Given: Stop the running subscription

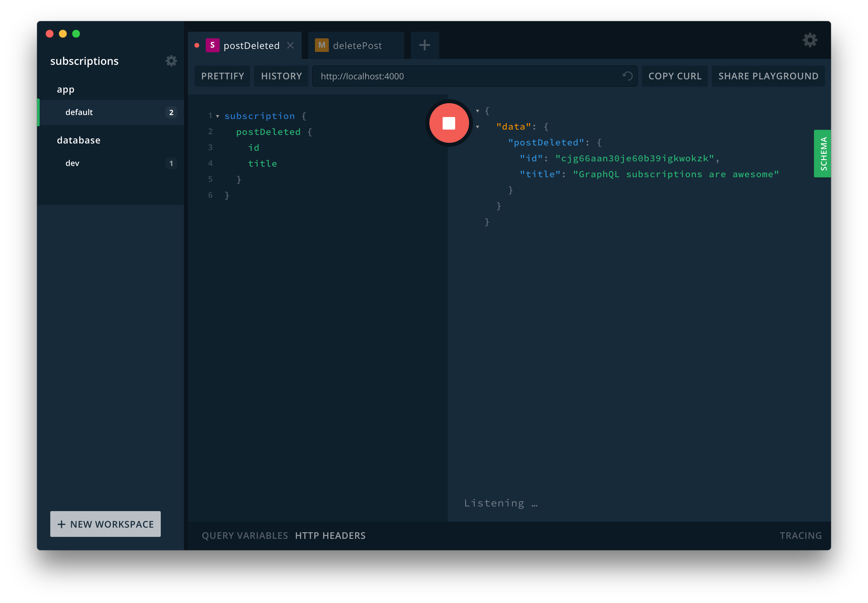Looking at the screenshot, I should pos(449,123).
